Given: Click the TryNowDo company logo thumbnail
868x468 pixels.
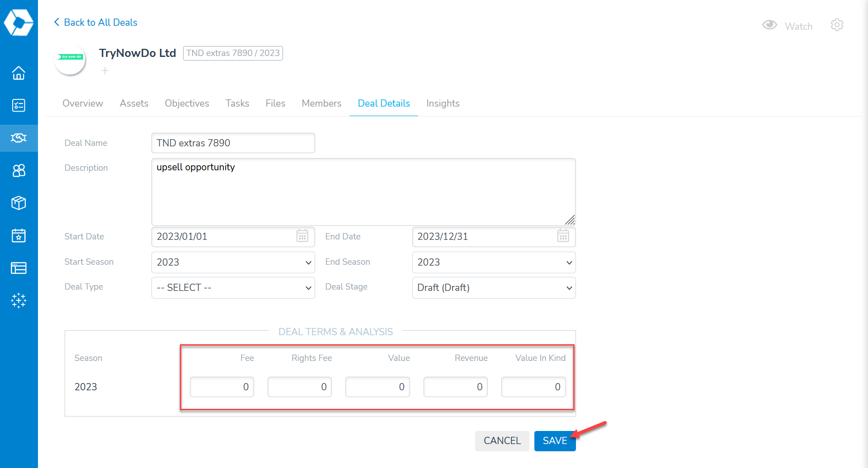Looking at the screenshot, I should pos(70,59).
